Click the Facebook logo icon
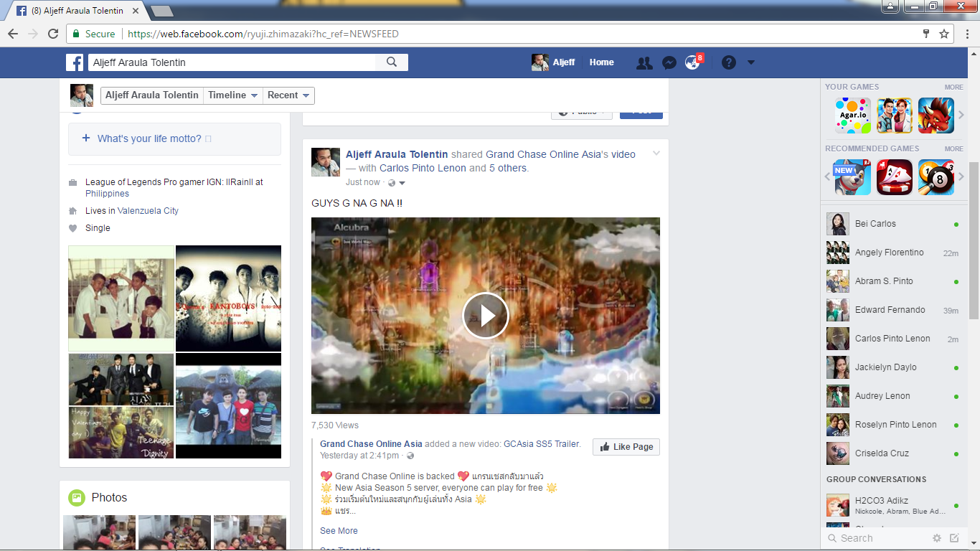 [x=75, y=62]
